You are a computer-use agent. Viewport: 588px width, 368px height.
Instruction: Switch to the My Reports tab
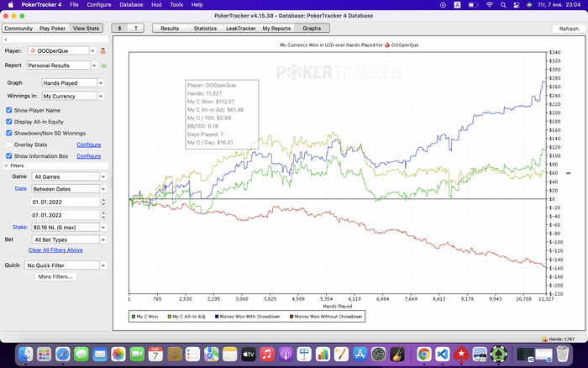pos(276,28)
